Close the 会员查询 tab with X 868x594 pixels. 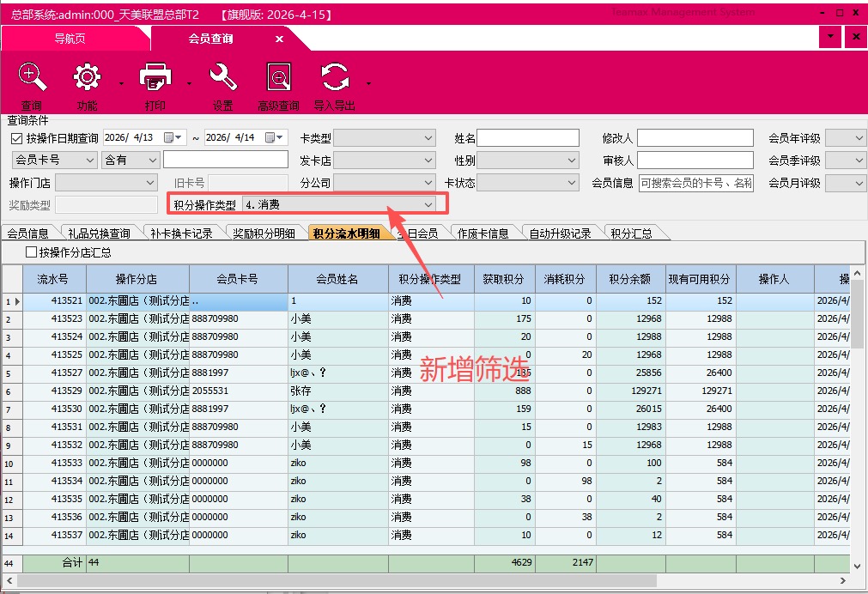coord(279,39)
